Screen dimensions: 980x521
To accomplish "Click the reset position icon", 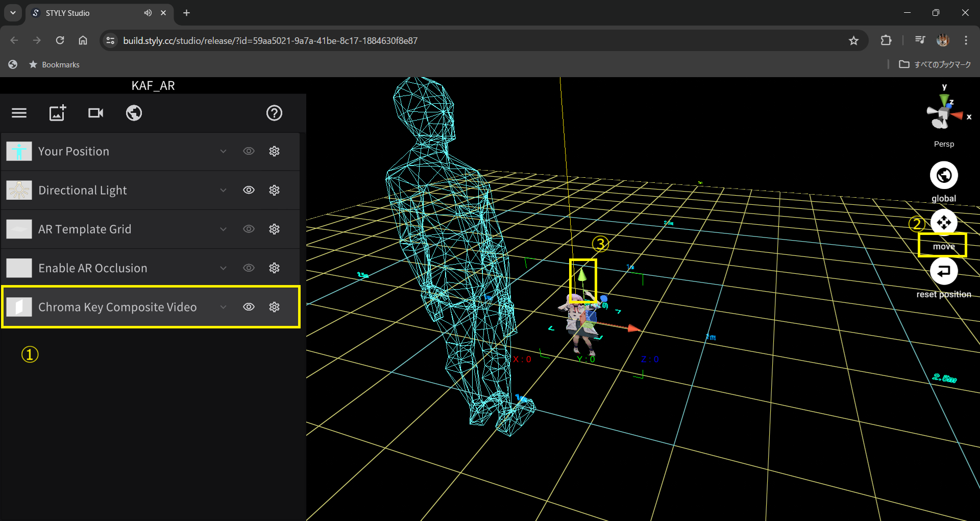I will [944, 271].
